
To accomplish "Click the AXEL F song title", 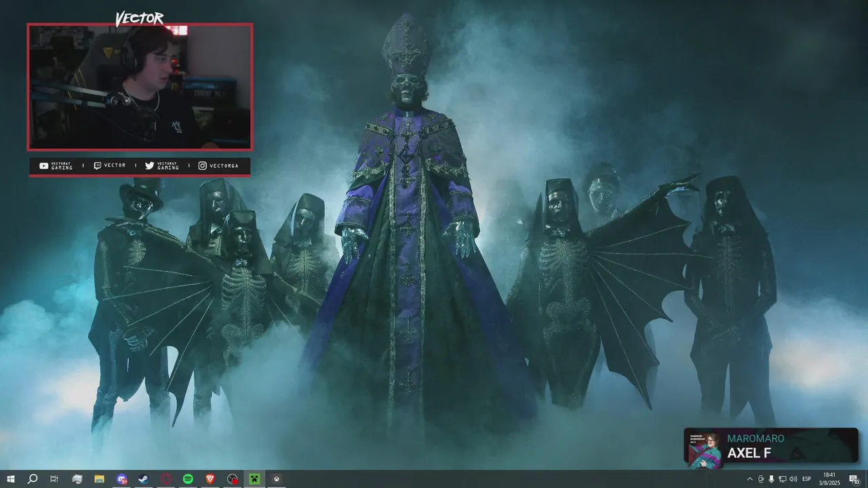I will 749,453.
